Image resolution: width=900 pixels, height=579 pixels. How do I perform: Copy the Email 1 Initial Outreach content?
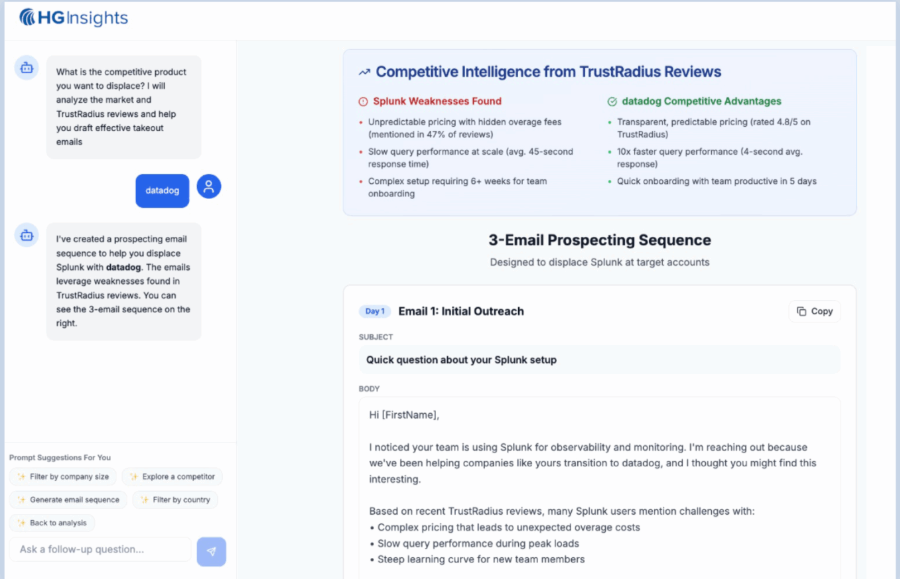pyautogui.click(x=814, y=311)
